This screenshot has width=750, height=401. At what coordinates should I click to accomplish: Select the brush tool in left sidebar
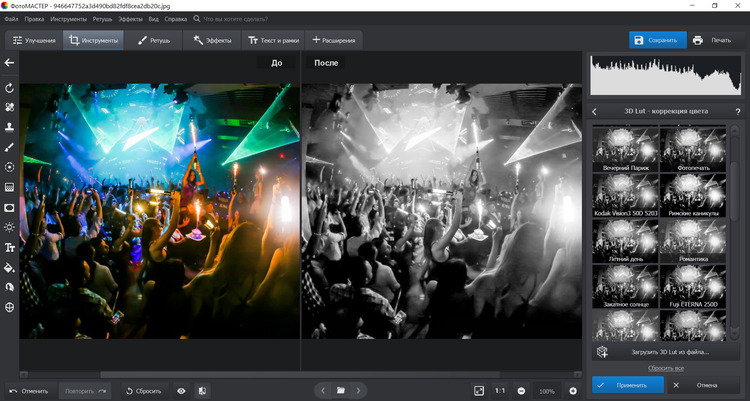click(9, 147)
